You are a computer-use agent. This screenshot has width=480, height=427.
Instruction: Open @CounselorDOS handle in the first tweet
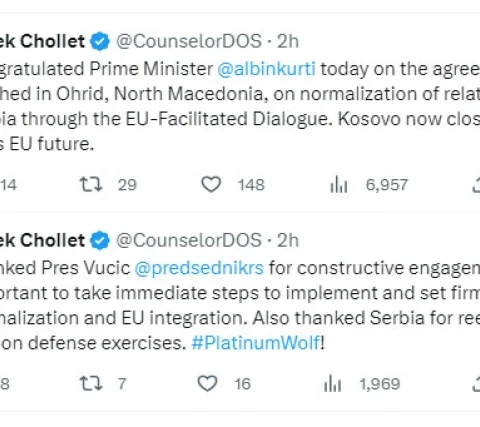tap(189, 41)
